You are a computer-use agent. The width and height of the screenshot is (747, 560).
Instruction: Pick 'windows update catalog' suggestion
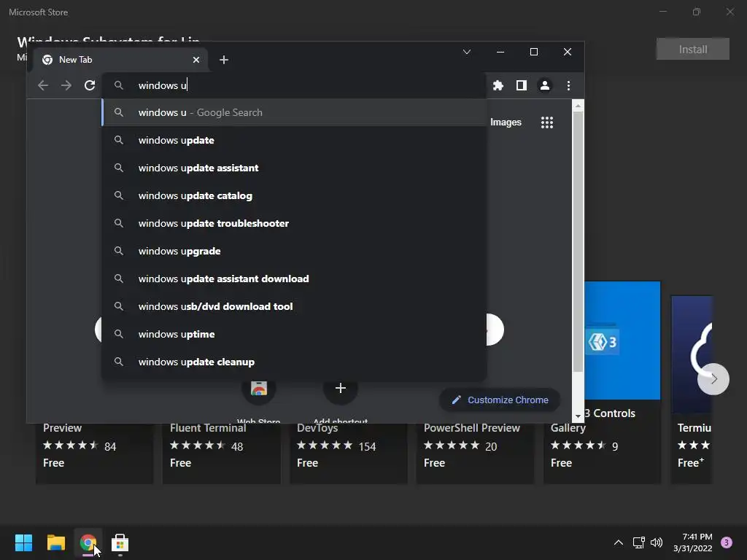pos(295,195)
